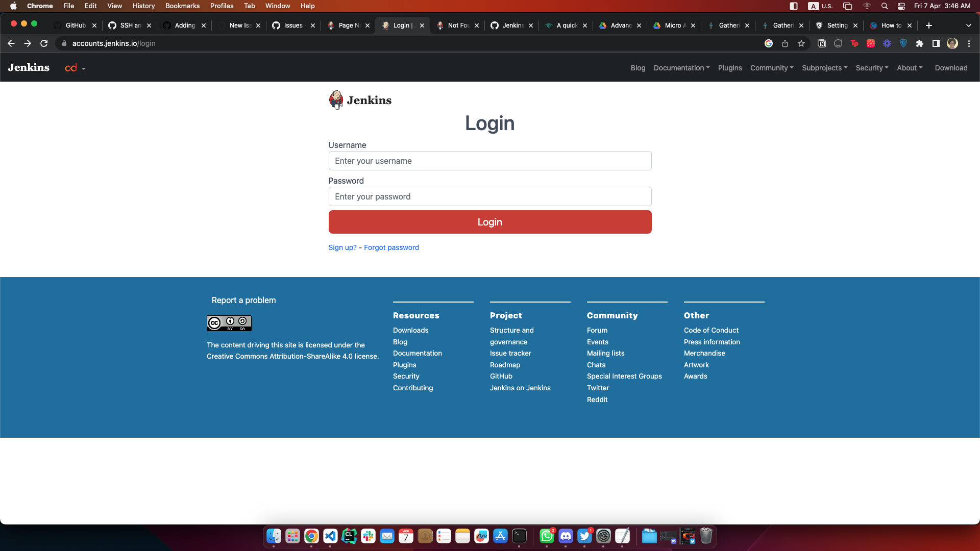Bookmark this page with the star icon
Viewport: 980px width, 551px height.
(801, 44)
